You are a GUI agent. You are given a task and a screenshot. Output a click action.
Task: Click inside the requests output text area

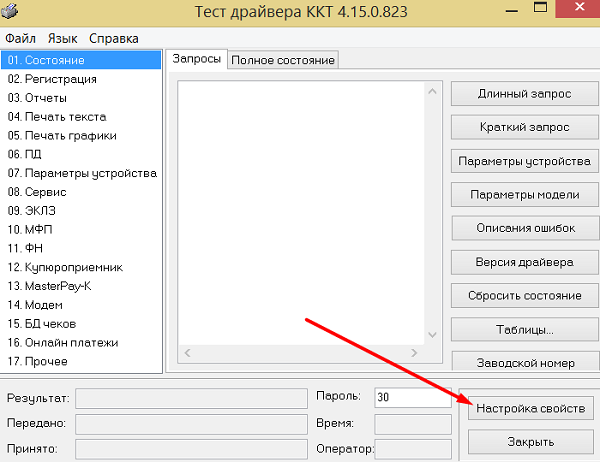point(302,213)
